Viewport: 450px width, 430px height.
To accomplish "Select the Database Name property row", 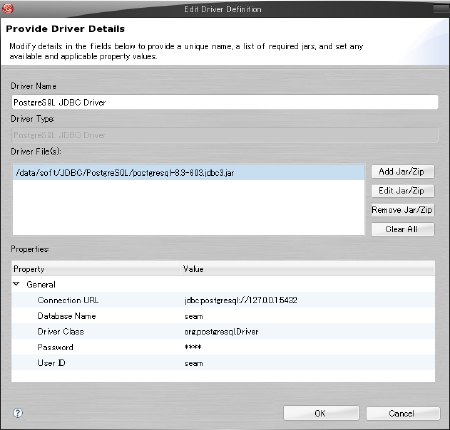I will (223, 316).
